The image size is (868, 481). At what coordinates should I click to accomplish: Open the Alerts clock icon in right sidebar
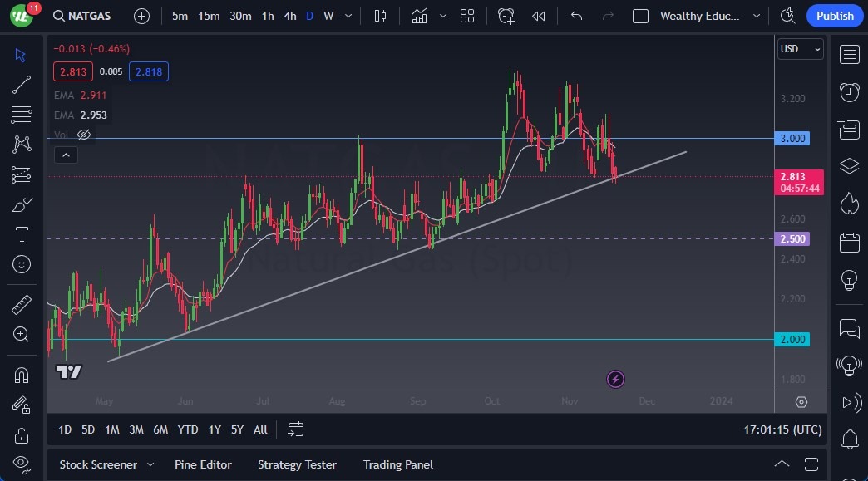click(x=849, y=91)
